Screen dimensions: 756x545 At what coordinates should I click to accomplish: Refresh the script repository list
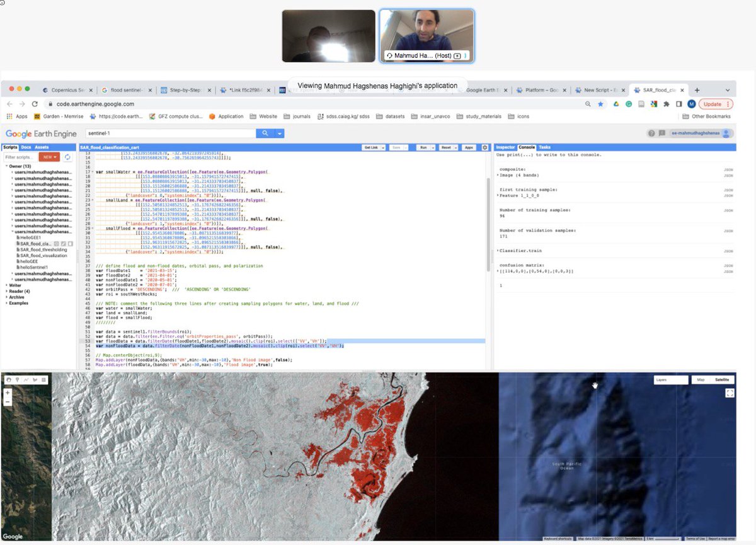pos(67,156)
